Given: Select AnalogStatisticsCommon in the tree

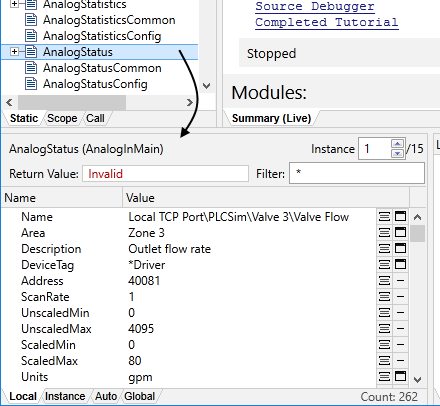Looking at the screenshot, I should [109, 20].
